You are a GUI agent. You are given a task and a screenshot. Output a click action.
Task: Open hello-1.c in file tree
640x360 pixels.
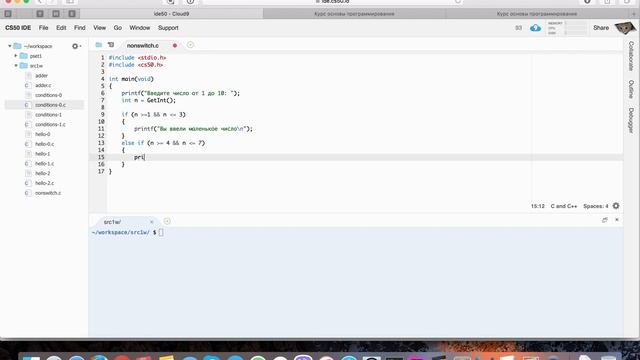(x=44, y=164)
